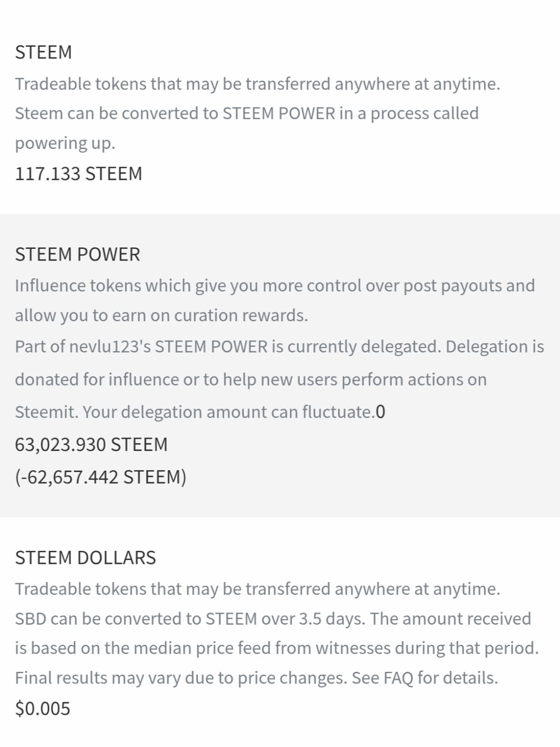Open the $0.005 Steem Dollars balance dropdown
This screenshot has height=747, width=560.
click(42, 708)
